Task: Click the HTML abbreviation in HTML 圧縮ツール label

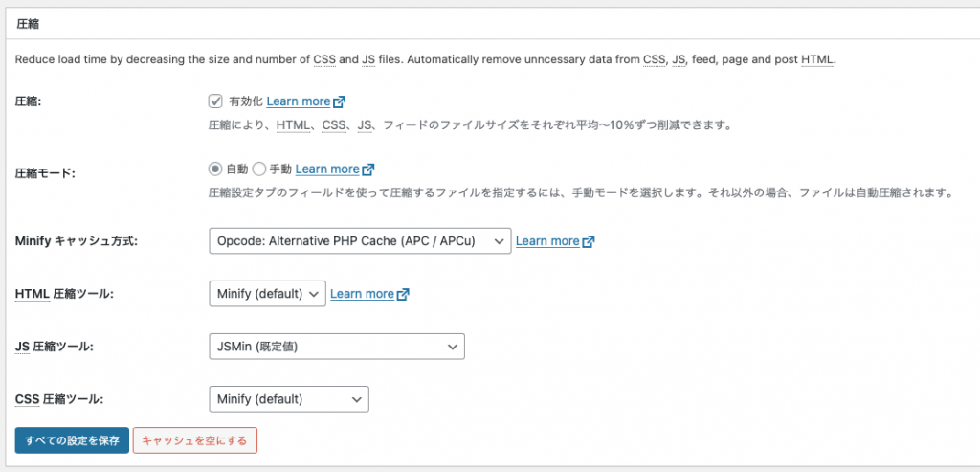Action: (32, 294)
